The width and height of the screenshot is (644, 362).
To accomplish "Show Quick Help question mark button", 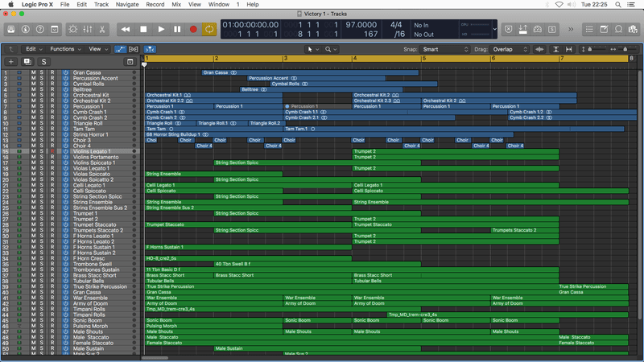I will coord(39,29).
